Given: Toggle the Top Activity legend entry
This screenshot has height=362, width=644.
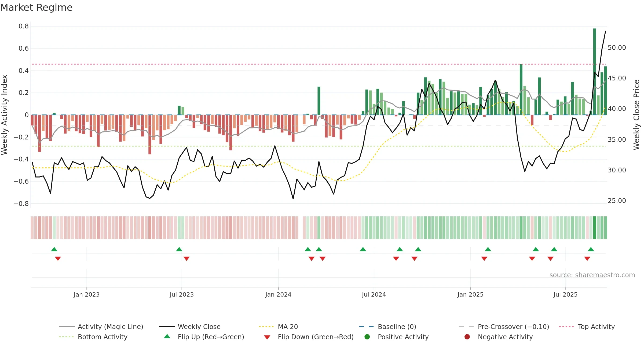Looking at the screenshot, I should click(587, 327).
